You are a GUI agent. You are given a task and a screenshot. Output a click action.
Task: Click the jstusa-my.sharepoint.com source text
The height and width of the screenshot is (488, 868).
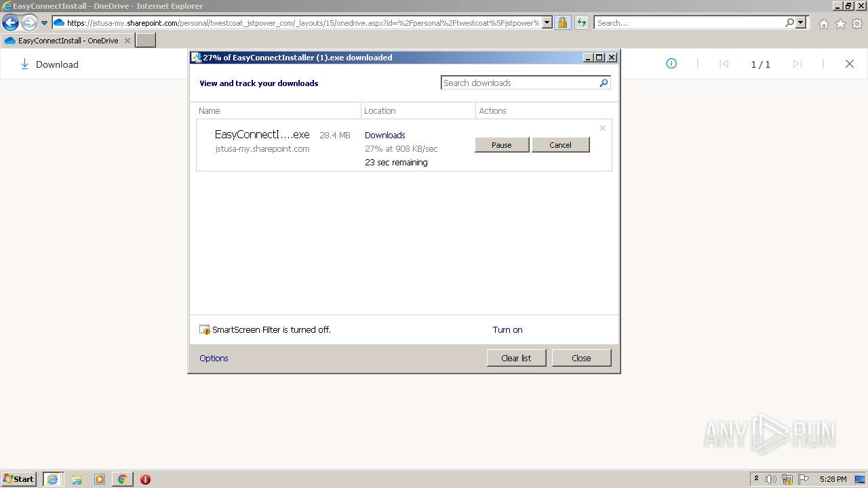(x=262, y=149)
